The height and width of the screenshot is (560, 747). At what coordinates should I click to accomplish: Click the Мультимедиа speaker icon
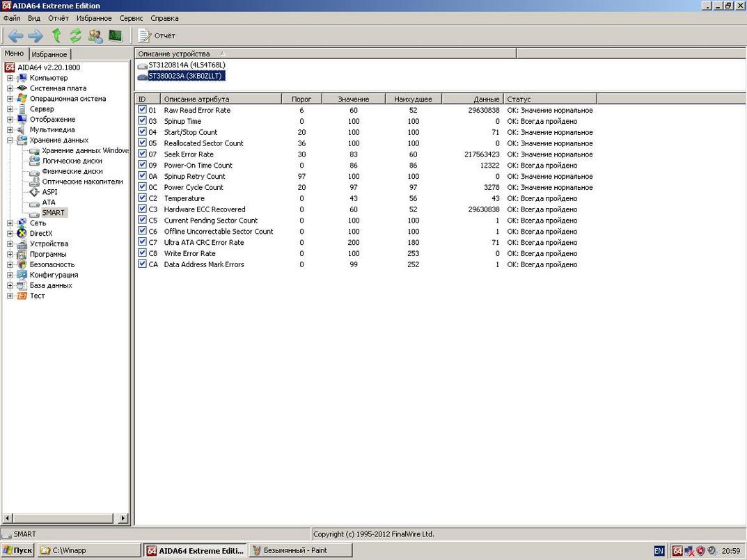[x=22, y=129]
